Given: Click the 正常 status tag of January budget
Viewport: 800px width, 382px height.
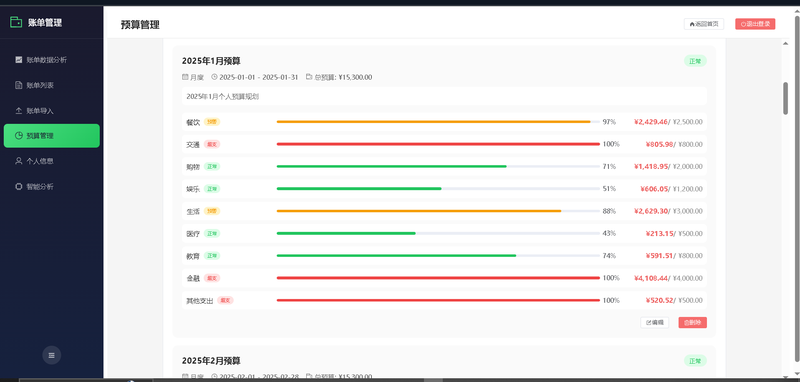Looking at the screenshot, I should 695,61.
